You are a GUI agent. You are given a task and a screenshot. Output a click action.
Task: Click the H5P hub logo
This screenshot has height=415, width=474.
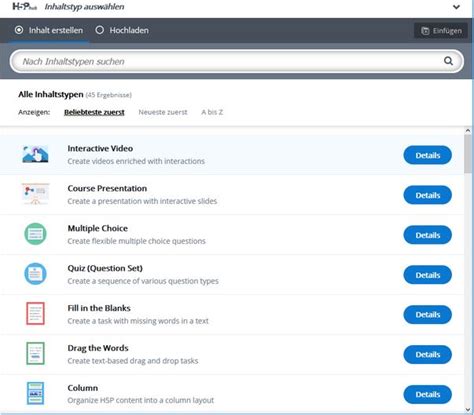coord(25,6)
